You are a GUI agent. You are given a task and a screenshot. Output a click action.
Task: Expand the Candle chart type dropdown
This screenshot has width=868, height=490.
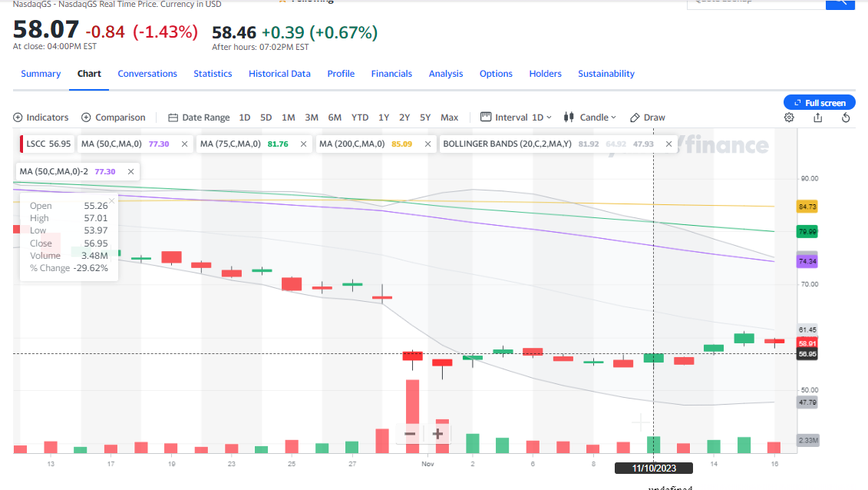coord(589,118)
